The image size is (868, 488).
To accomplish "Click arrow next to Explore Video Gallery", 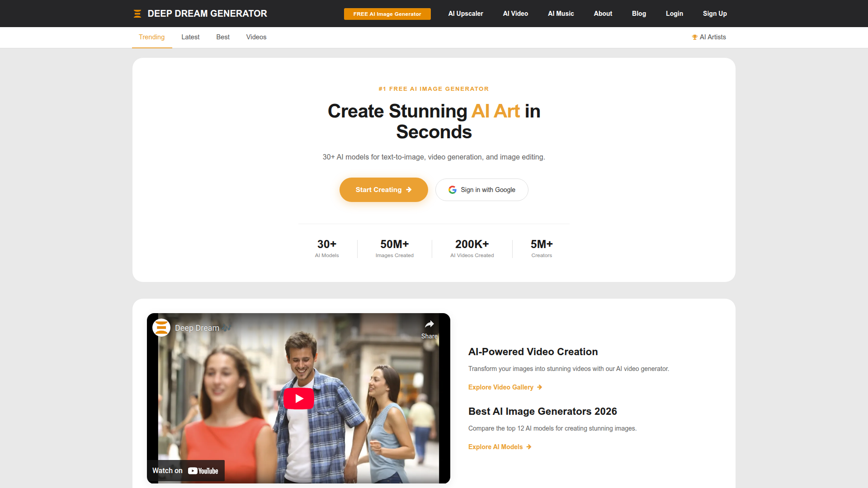I will pyautogui.click(x=539, y=387).
